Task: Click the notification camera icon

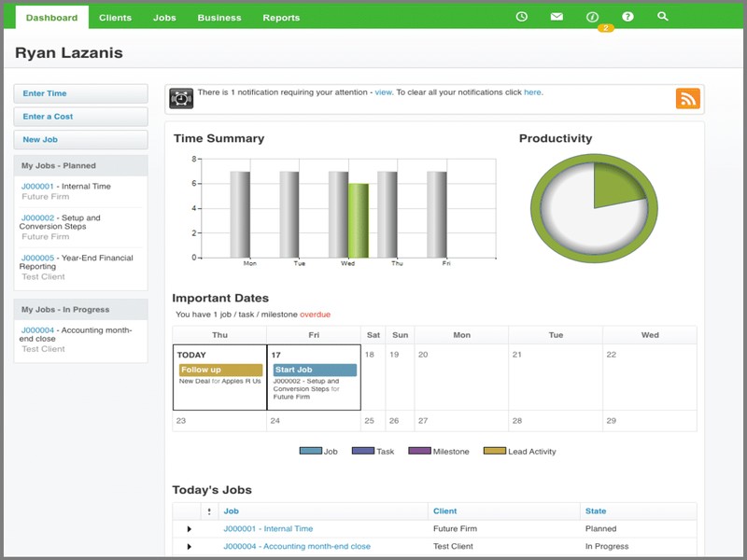Action: click(x=183, y=93)
